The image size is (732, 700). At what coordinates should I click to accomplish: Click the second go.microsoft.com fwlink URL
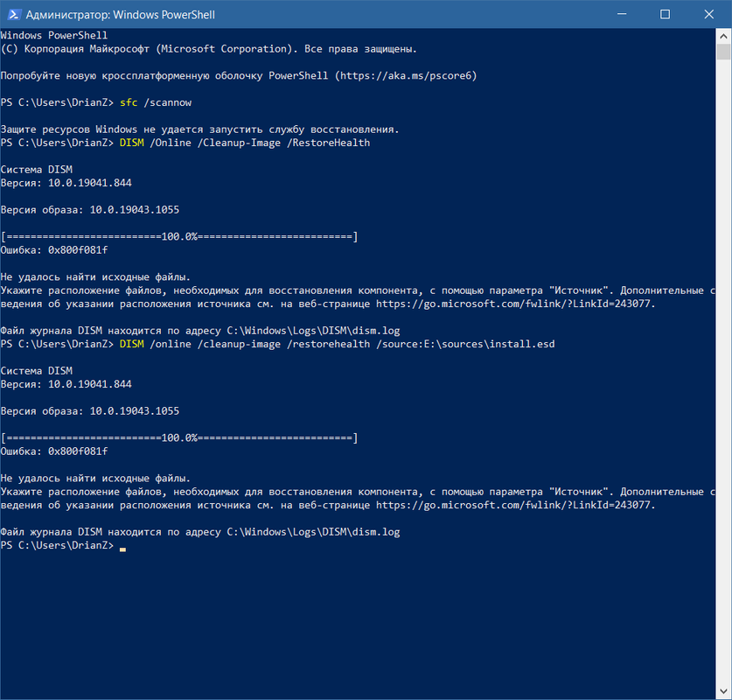point(515,505)
